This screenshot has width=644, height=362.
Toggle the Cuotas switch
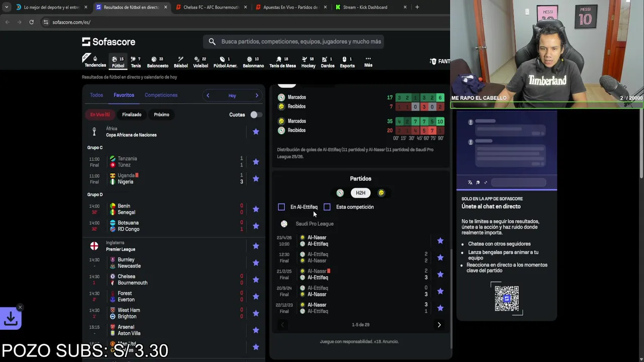(x=256, y=115)
